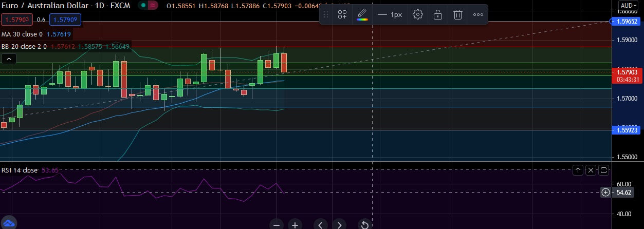644x229 pixels.
Task: Open the AUD currency dropdown
Action: [629, 6]
